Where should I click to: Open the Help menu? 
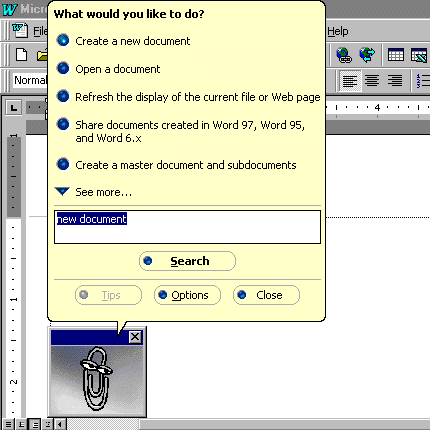[x=338, y=31]
